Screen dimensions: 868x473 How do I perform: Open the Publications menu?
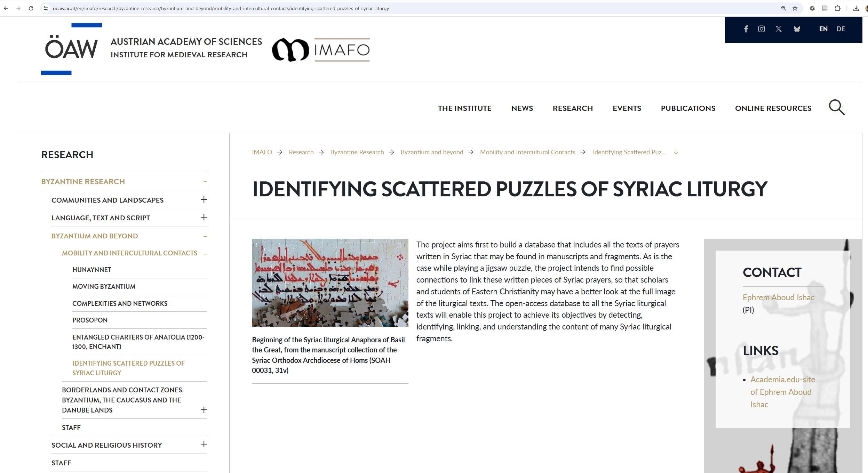click(688, 108)
